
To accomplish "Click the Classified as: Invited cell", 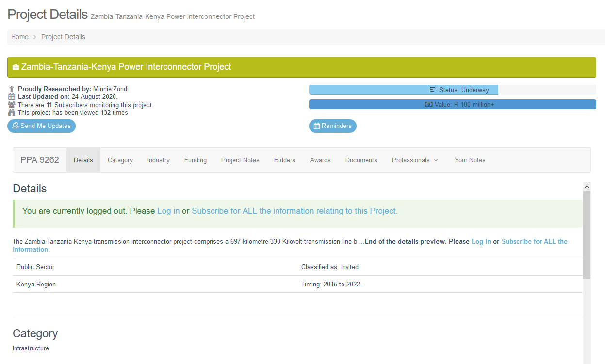I will (440, 267).
